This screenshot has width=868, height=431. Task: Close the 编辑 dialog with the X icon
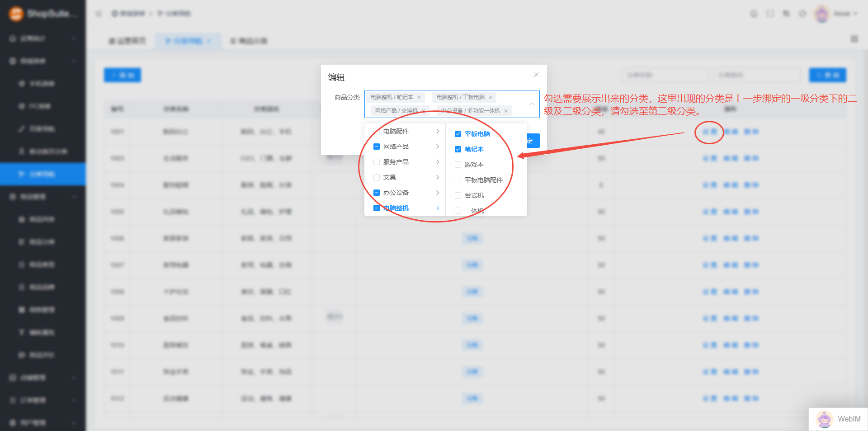(536, 75)
